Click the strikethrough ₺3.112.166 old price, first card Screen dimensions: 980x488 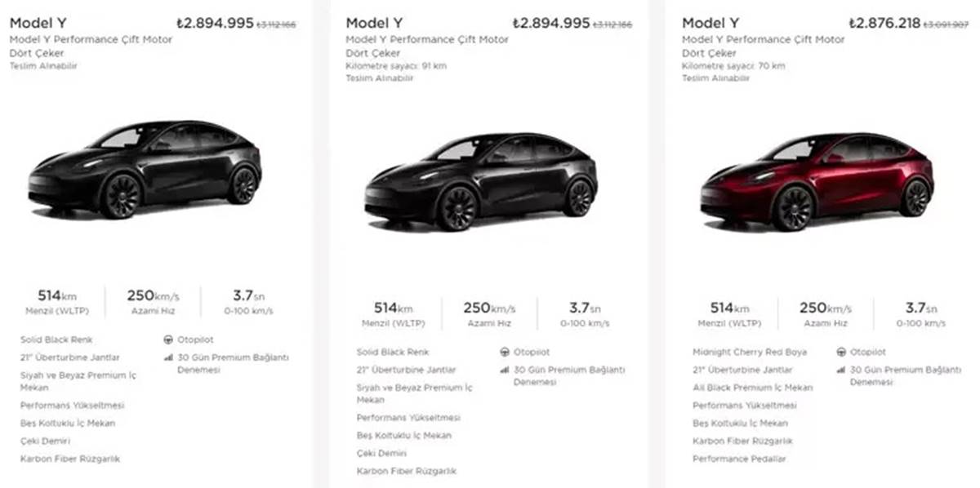coord(276,24)
